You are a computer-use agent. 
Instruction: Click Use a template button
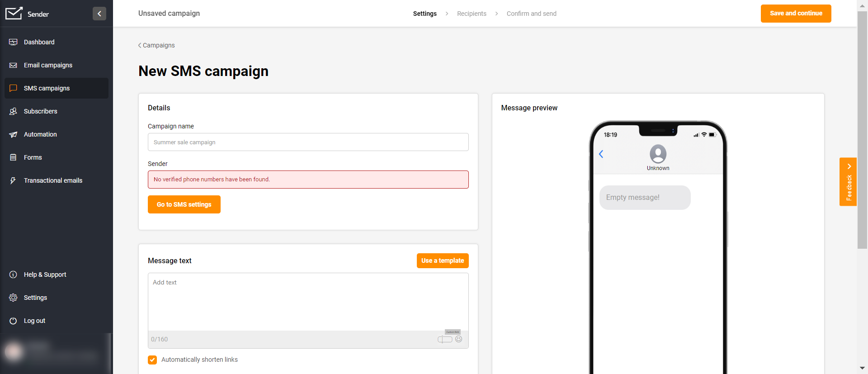point(443,260)
